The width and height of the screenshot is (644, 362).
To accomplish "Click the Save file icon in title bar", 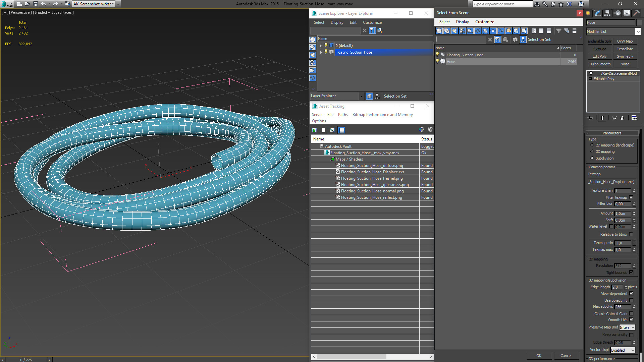I will (35, 4).
